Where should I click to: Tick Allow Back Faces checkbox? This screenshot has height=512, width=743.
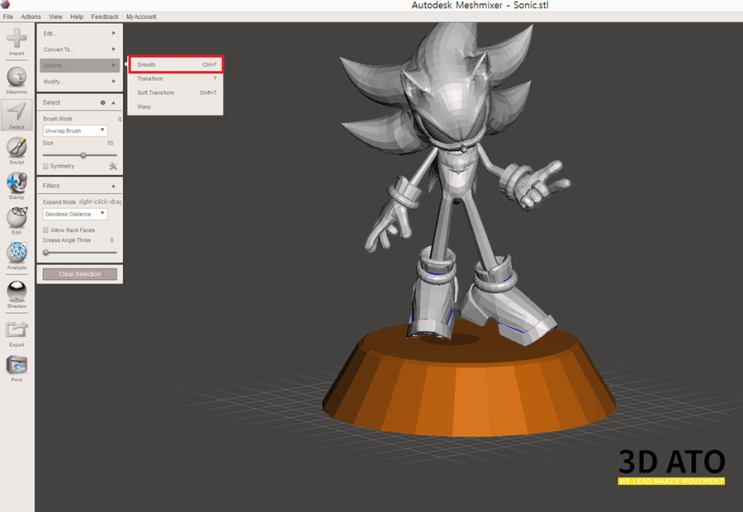(x=45, y=230)
